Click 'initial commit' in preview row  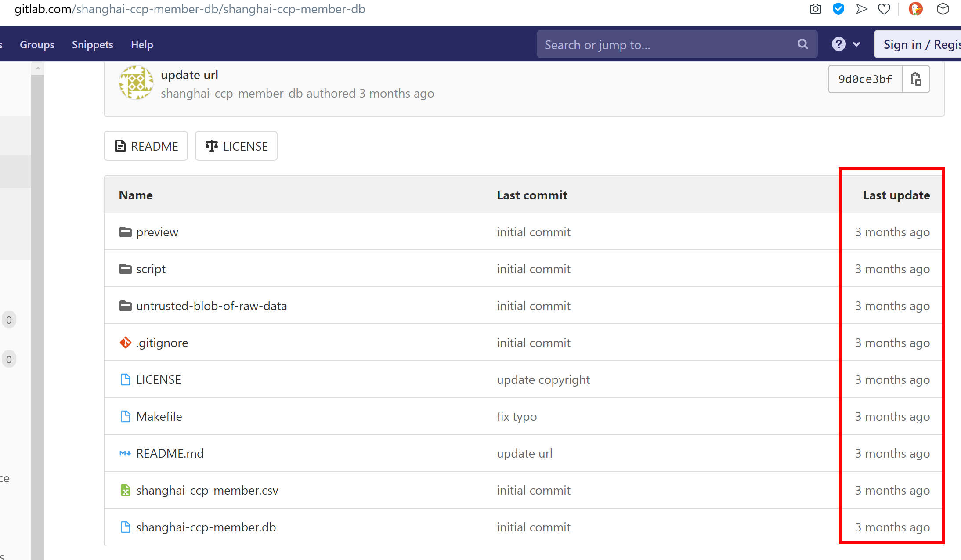[x=534, y=232]
